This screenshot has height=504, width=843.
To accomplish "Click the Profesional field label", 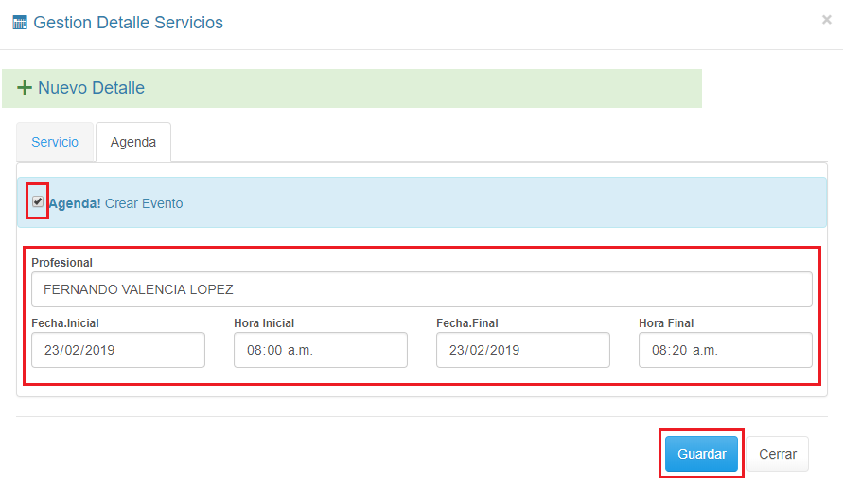I will (x=62, y=262).
